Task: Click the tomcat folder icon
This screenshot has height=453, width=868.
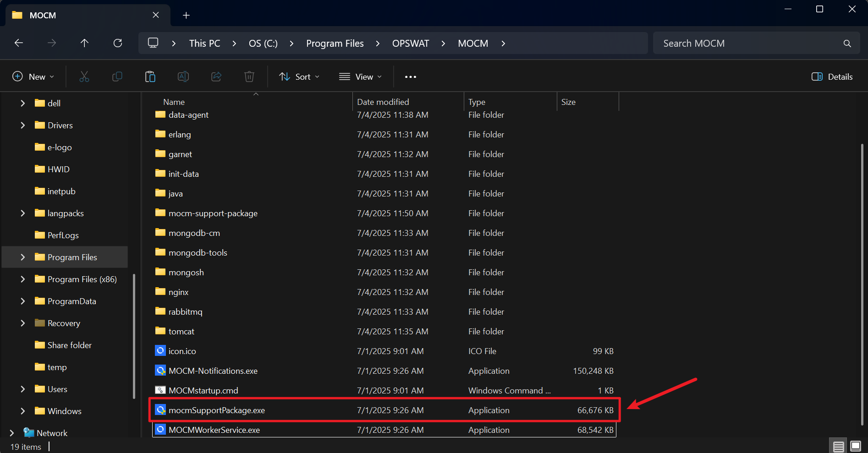Action: point(160,331)
